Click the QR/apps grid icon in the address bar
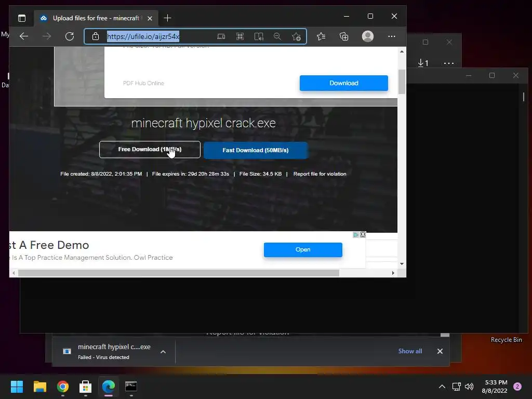Screen dimensions: 532x399 tap(240, 36)
